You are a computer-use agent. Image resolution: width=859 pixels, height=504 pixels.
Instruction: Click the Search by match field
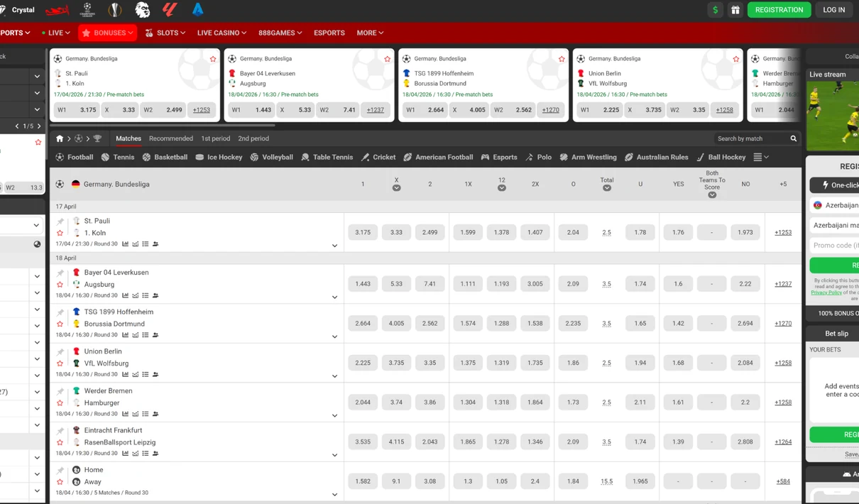pyautogui.click(x=751, y=138)
